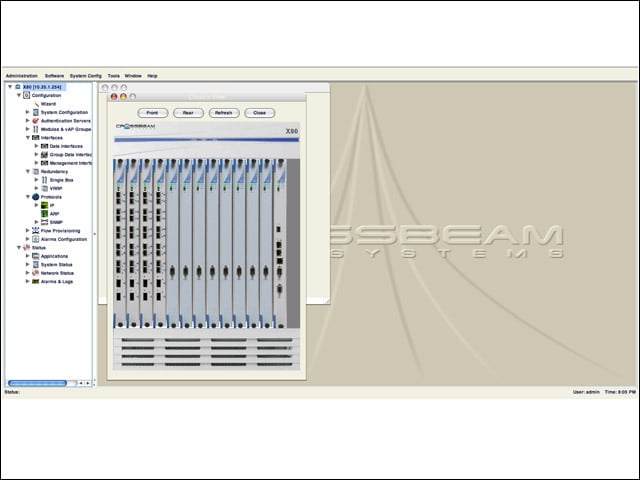Click the Front view button
Image resolution: width=640 pixels, height=480 pixels.
pos(153,113)
